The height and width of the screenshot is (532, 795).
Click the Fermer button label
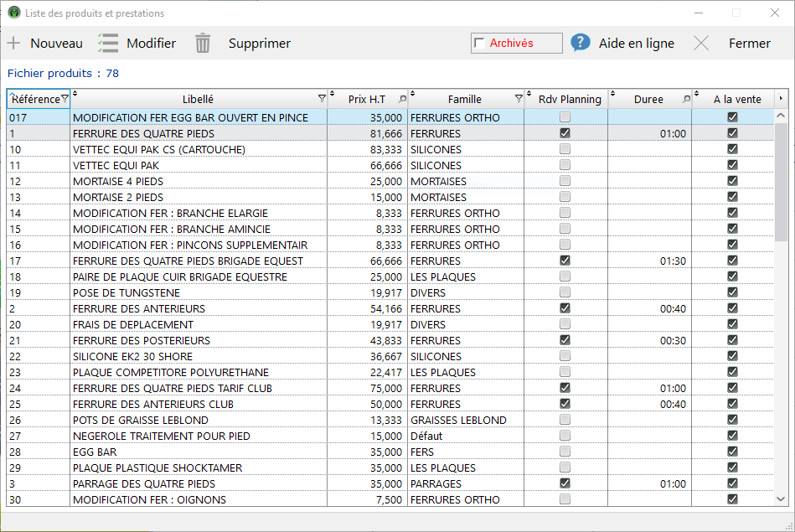[x=750, y=43]
